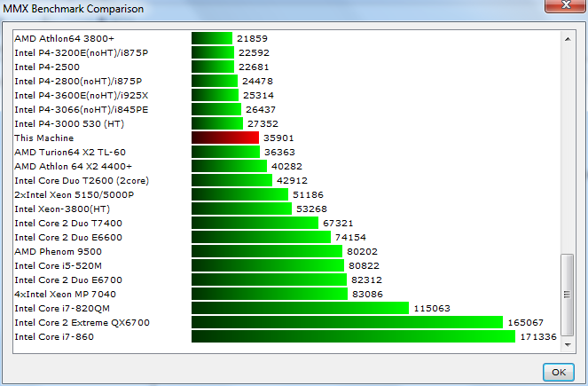Select the AMD Phenom 9500 label
The image size is (588, 386).
[x=59, y=252]
